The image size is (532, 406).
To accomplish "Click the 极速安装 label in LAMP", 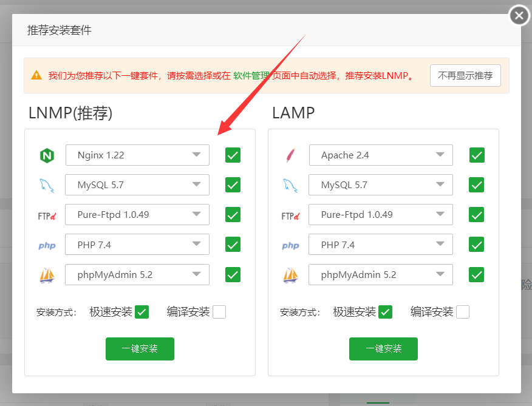I will (x=355, y=312).
